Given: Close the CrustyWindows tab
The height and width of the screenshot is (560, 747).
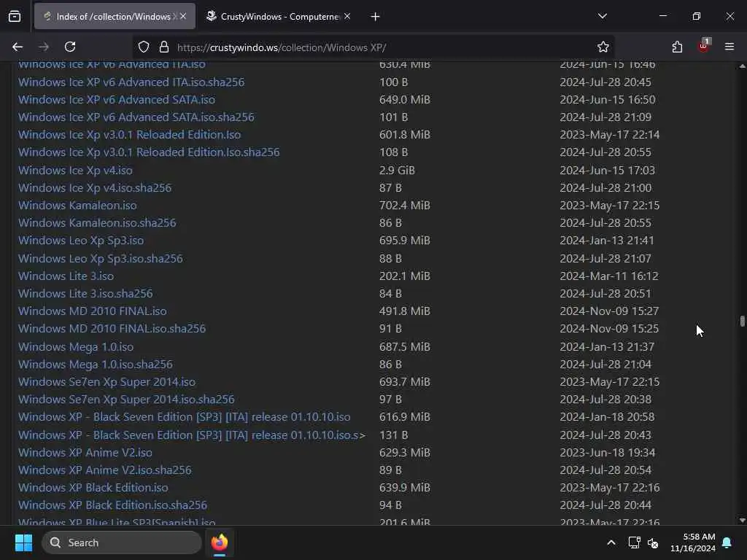Looking at the screenshot, I should pos(347,16).
